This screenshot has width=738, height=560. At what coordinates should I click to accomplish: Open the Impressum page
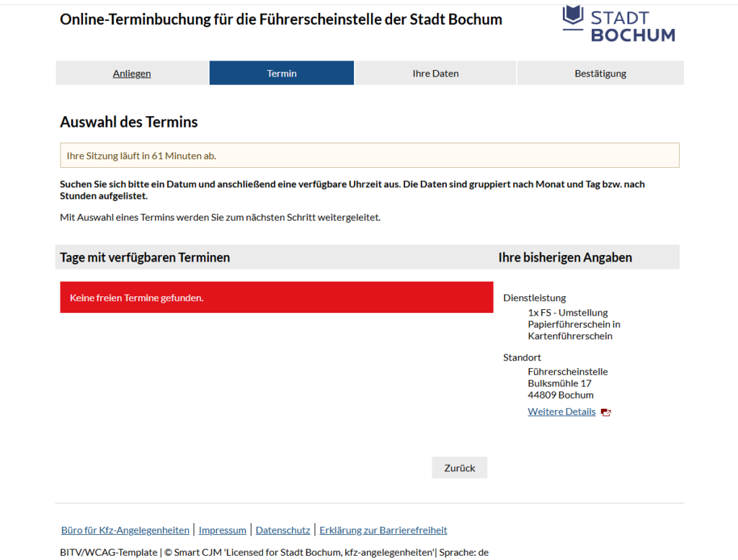pos(223,530)
